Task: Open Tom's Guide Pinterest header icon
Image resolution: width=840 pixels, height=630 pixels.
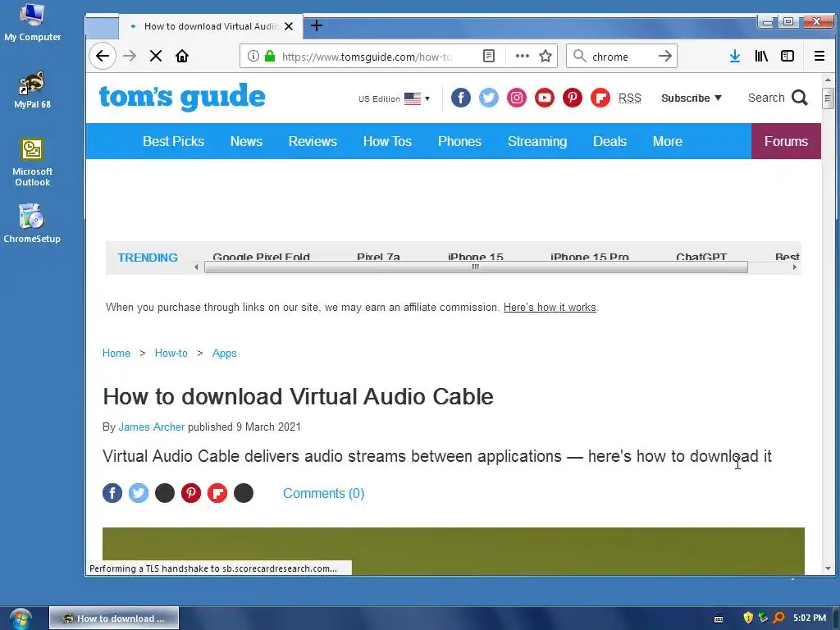Action: pos(572,98)
